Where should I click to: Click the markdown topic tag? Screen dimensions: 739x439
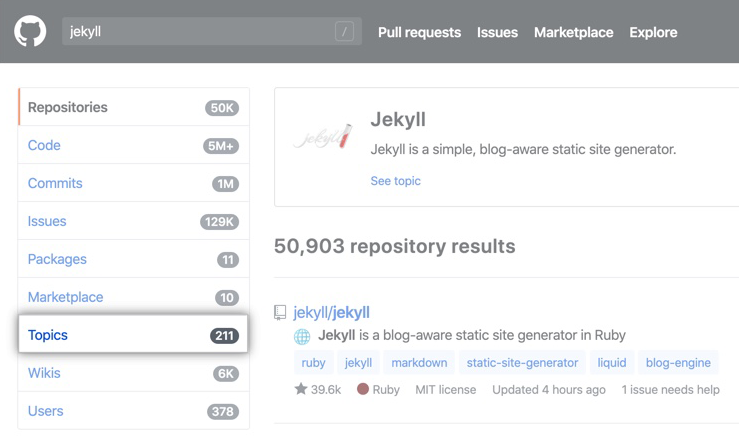coord(419,363)
